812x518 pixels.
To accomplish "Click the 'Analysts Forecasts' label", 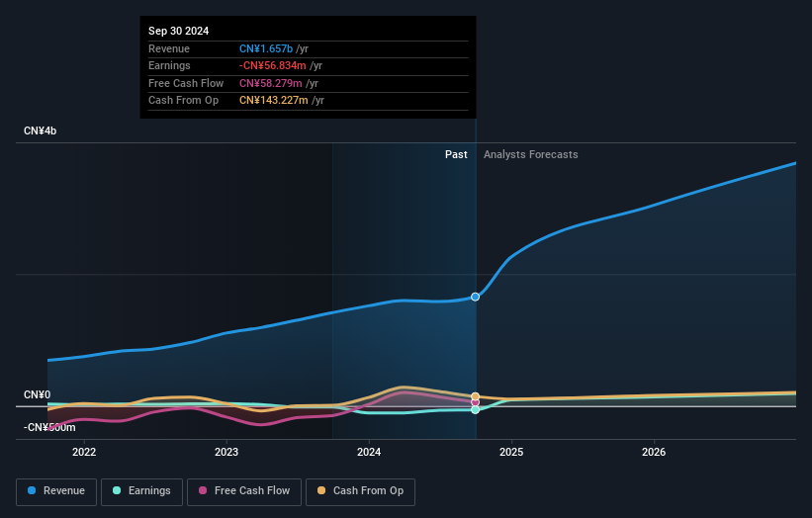I will point(531,155).
